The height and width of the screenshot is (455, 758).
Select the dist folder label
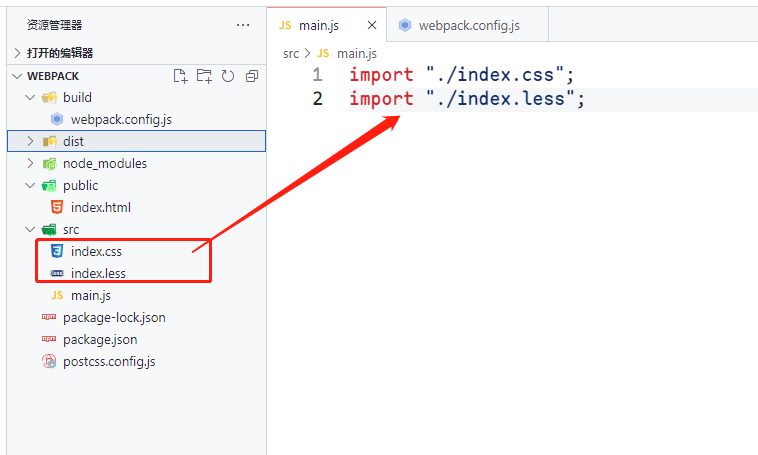[x=73, y=141]
